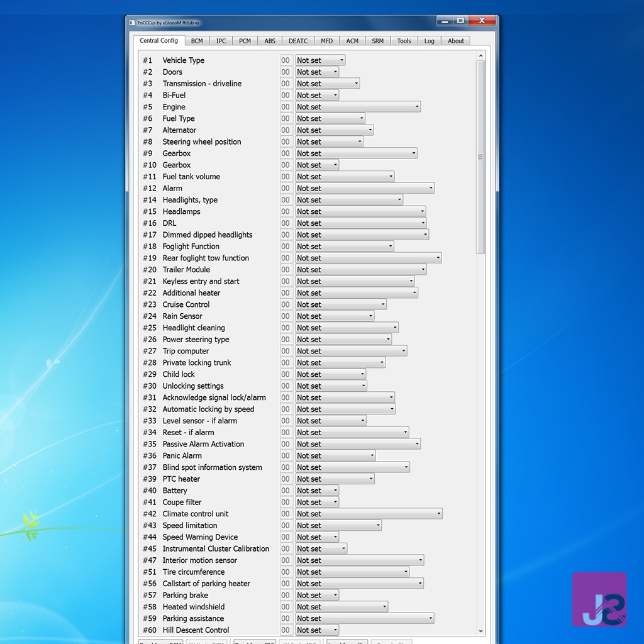644x644 pixels.
Task: Click the Engine hex value field
Action: point(286,107)
